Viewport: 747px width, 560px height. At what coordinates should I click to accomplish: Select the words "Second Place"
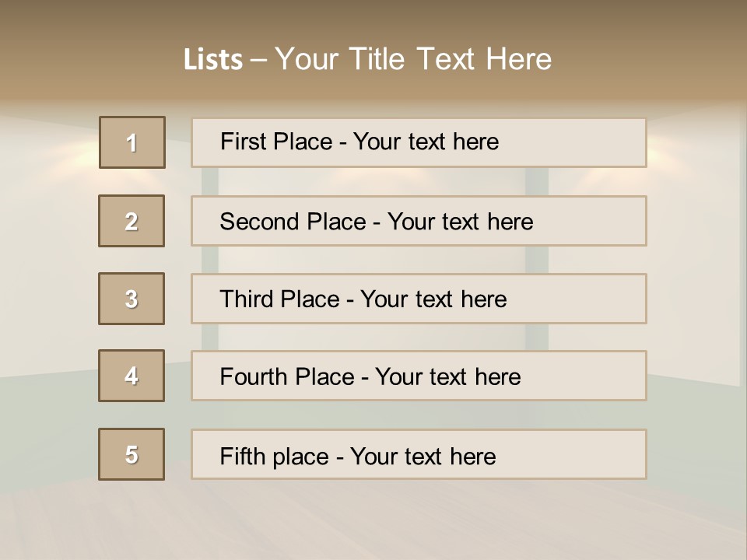point(292,222)
